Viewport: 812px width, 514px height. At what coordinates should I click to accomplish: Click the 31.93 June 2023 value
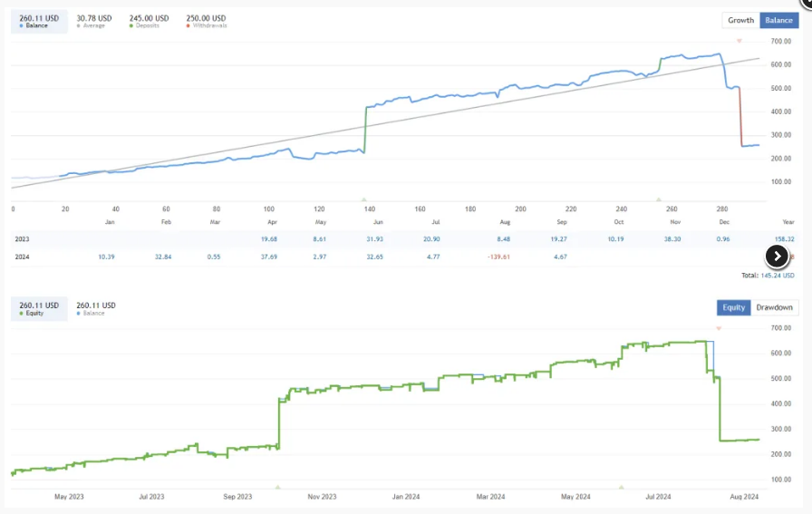tap(374, 239)
